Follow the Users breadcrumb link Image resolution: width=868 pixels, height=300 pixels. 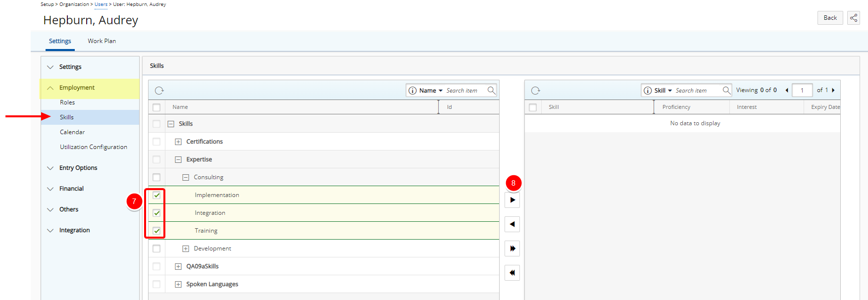coord(101,4)
